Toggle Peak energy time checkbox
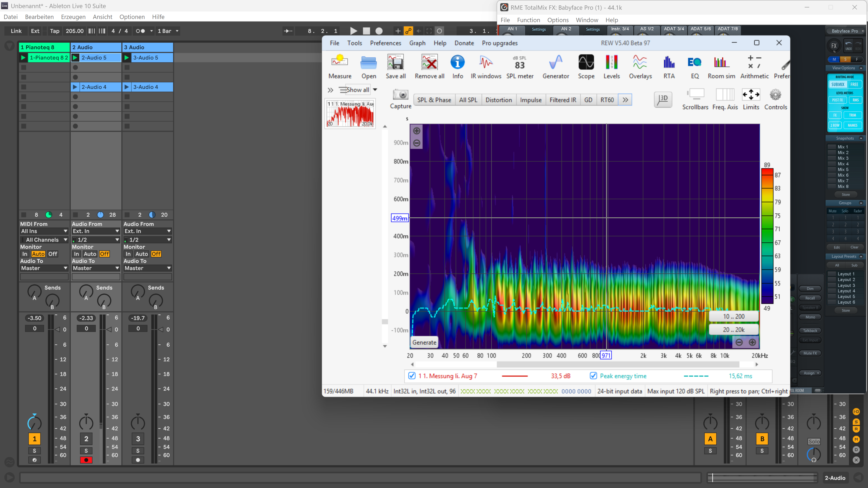868x488 pixels. tap(593, 376)
